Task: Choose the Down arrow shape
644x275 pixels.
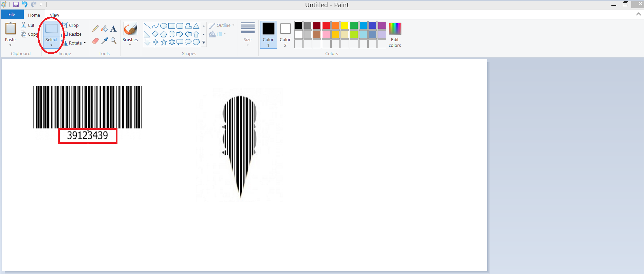Action: (x=147, y=42)
